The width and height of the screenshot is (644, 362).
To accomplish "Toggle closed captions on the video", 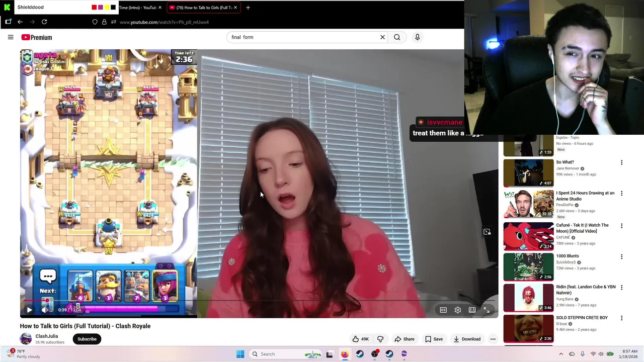I will point(443,310).
